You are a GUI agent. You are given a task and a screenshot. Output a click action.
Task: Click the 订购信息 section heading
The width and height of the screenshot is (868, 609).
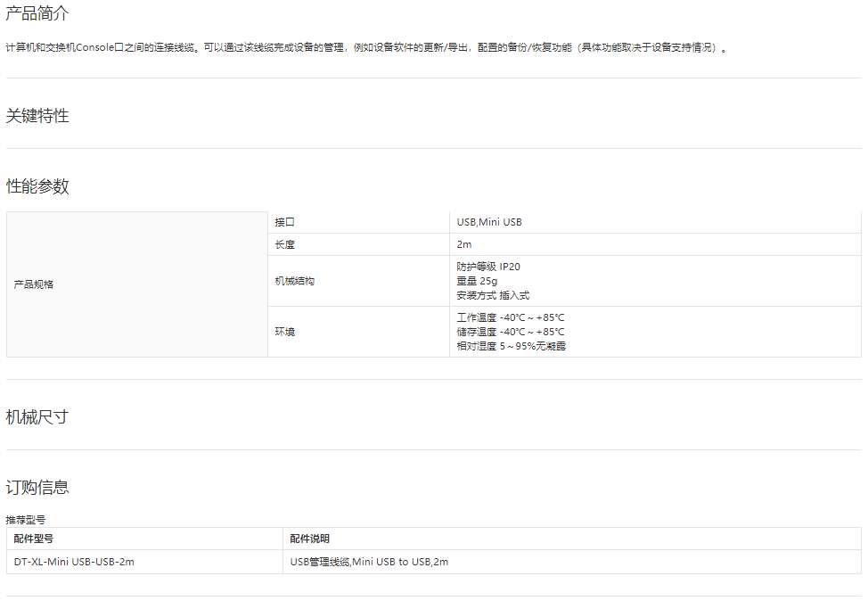37,487
